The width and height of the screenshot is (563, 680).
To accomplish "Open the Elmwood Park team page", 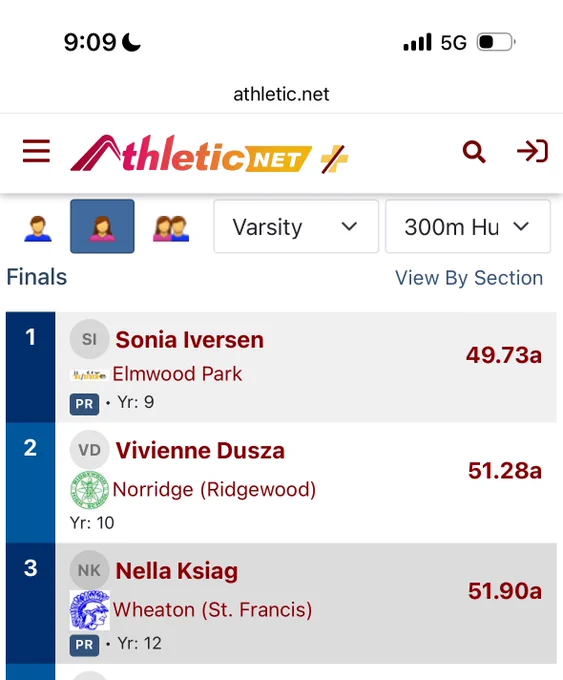I will point(177,374).
